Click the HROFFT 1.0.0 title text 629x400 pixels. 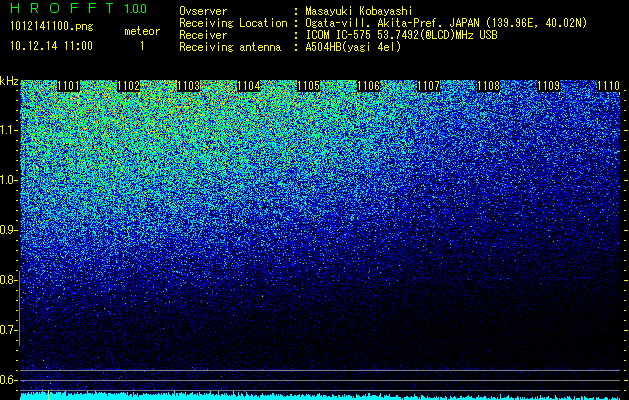click(x=78, y=8)
